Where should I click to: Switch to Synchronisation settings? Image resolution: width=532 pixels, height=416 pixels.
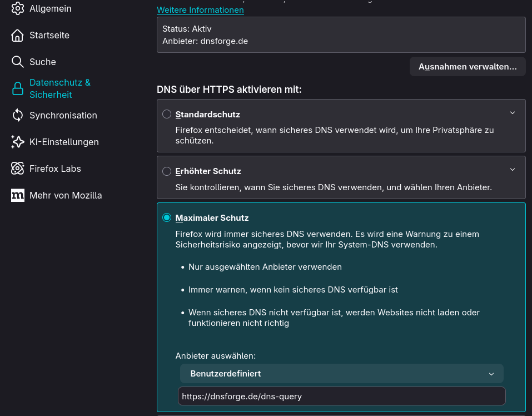click(x=63, y=115)
